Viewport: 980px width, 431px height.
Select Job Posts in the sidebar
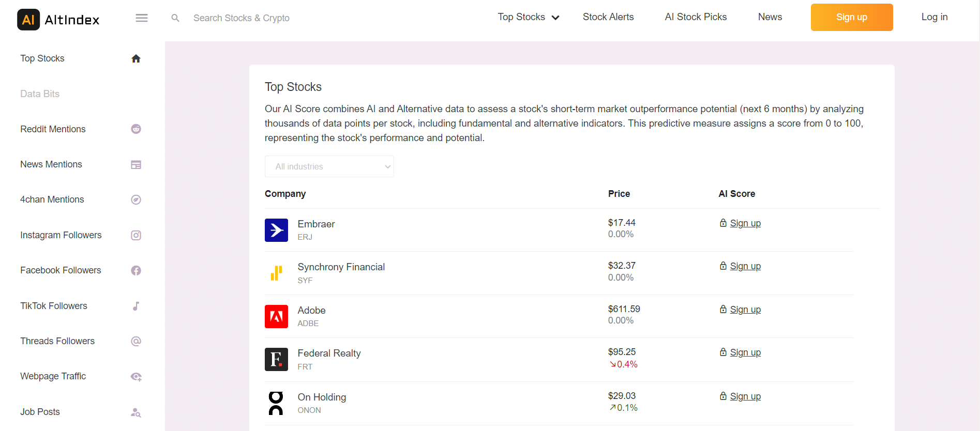(x=40, y=412)
